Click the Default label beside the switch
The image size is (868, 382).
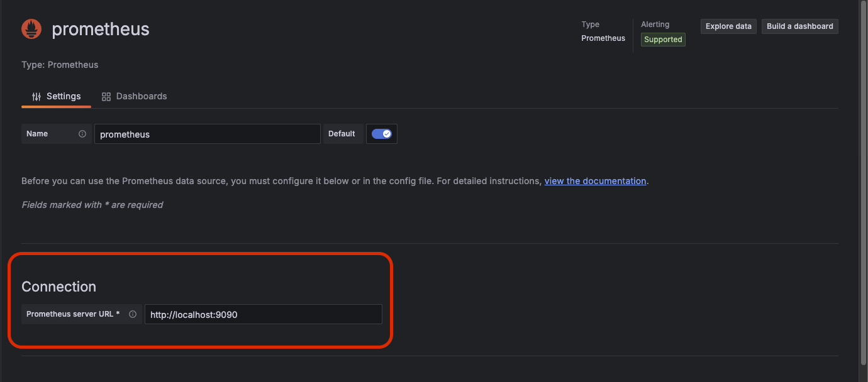[x=342, y=134]
